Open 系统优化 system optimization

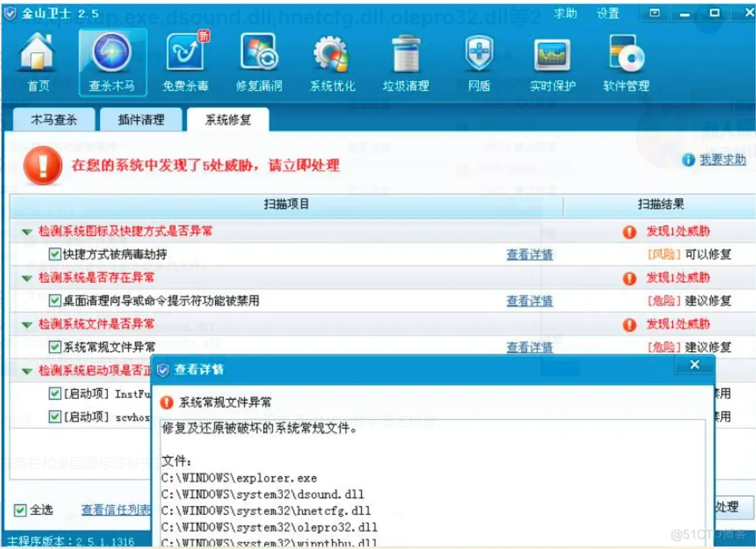pos(332,61)
